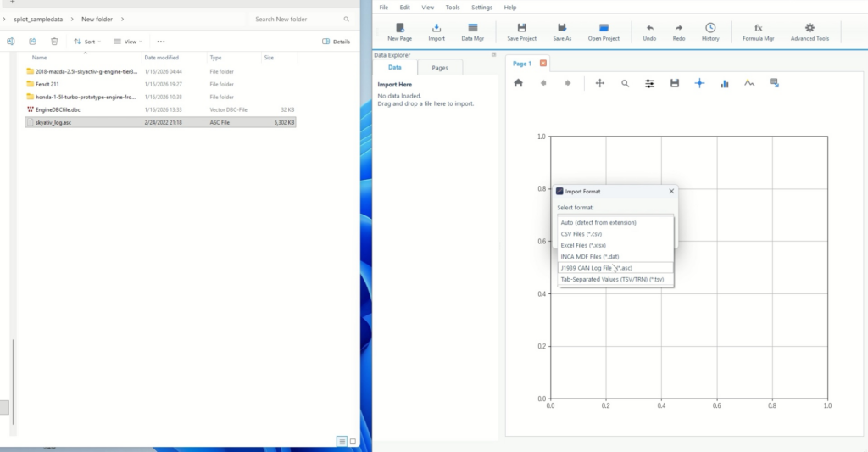
Task: Expand the Sort dropdown in Explorer
Action: 86,41
